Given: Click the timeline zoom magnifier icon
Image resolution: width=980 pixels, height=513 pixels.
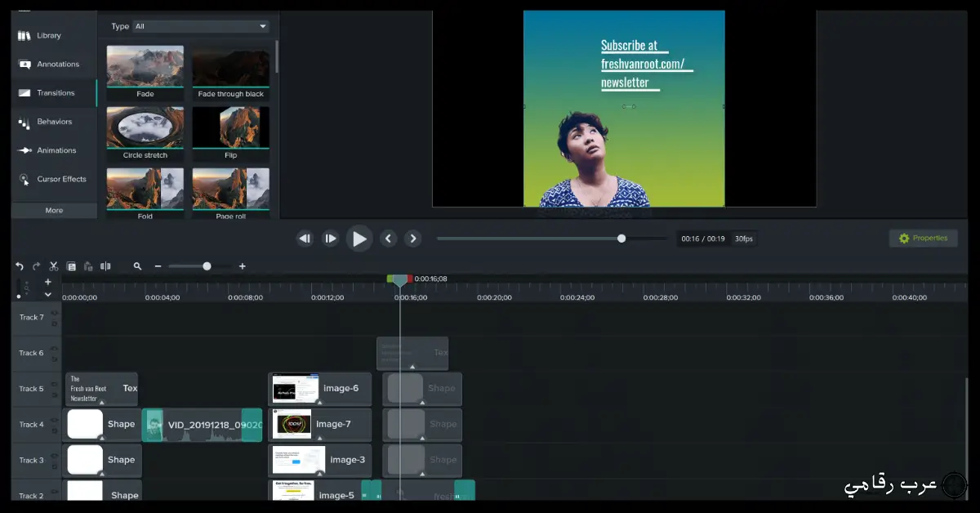Looking at the screenshot, I should pos(137,266).
